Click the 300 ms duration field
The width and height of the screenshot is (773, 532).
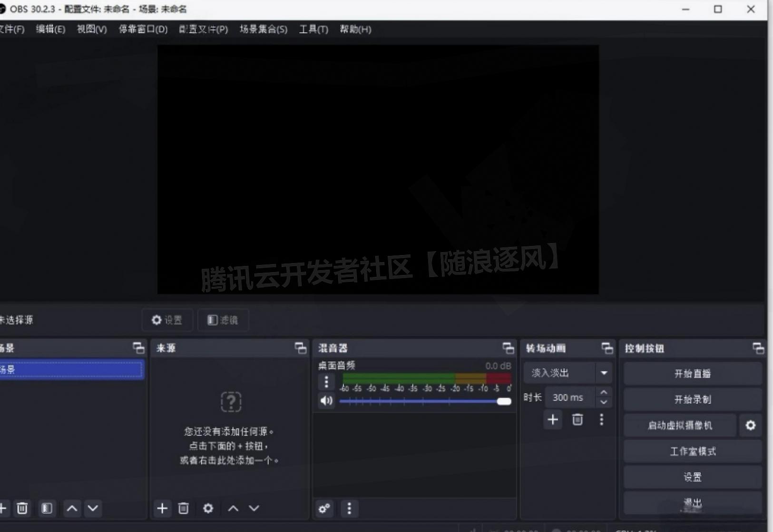pyautogui.click(x=570, y=397)
